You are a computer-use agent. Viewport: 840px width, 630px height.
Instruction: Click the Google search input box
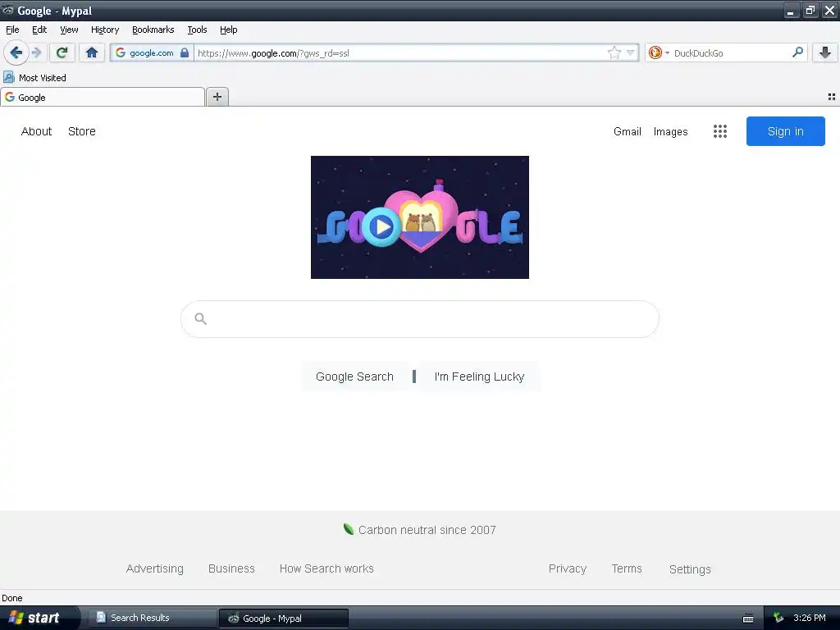pos(420,319)
